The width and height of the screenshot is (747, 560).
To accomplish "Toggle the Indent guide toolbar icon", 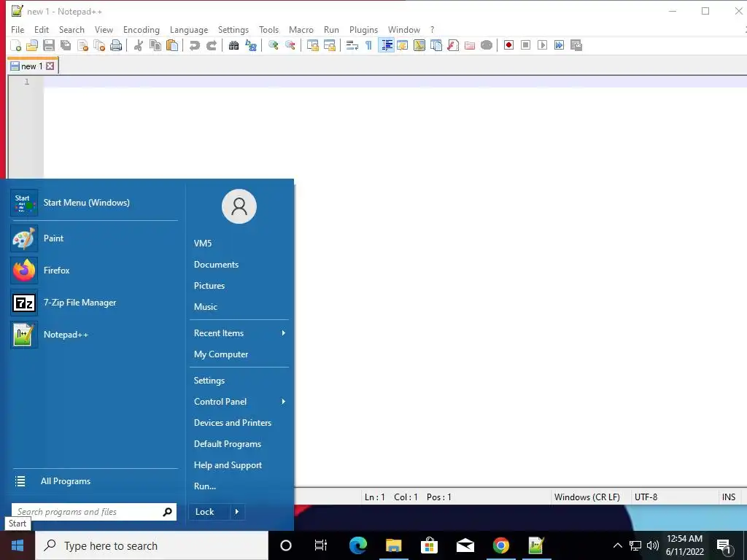I will coord(387,45).
